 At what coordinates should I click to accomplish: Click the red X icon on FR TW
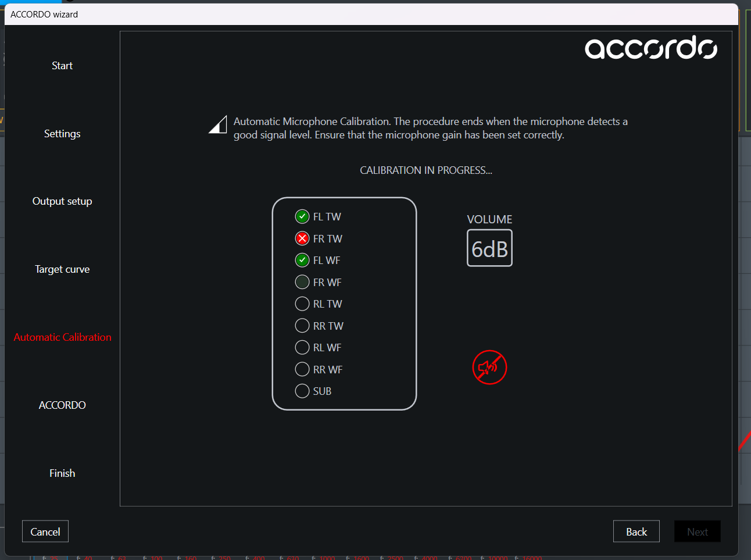click(x=302, y=238)
